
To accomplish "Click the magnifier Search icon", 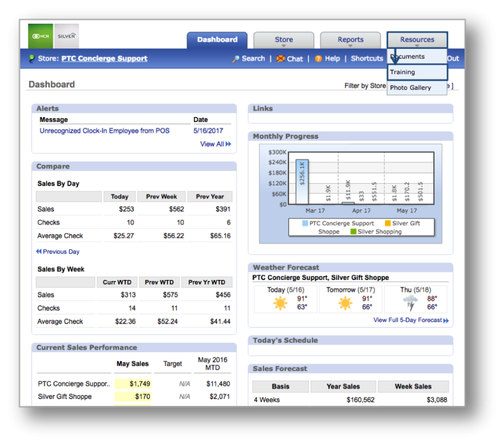I will 235,59.
